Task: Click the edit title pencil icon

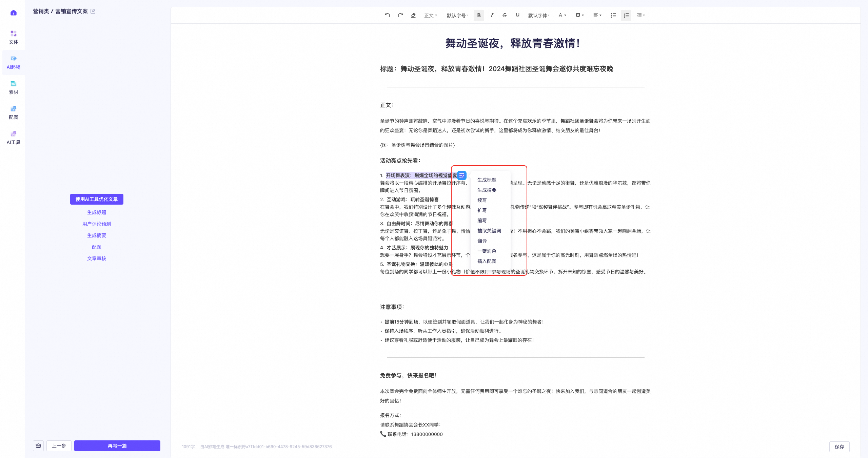Action: point(93,11)
